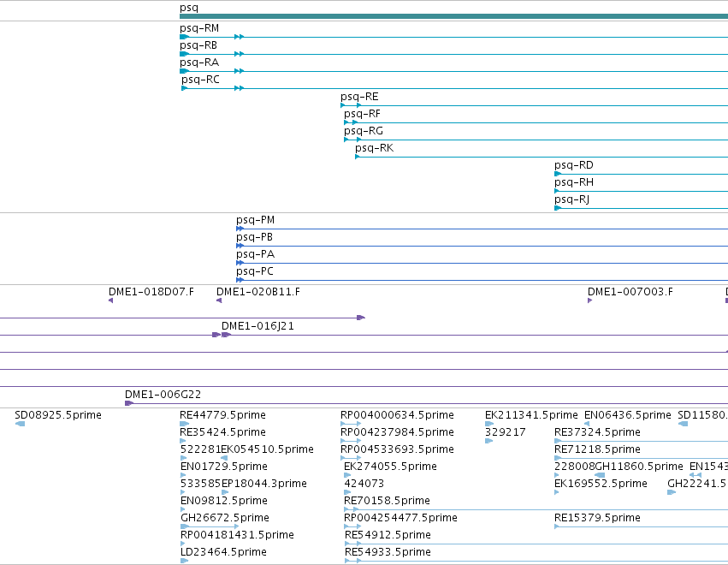Image resolution: width=728 pixels, height=565 pixels.
Task: Select EST RE54912.5prime label
Action: [388, 535]
